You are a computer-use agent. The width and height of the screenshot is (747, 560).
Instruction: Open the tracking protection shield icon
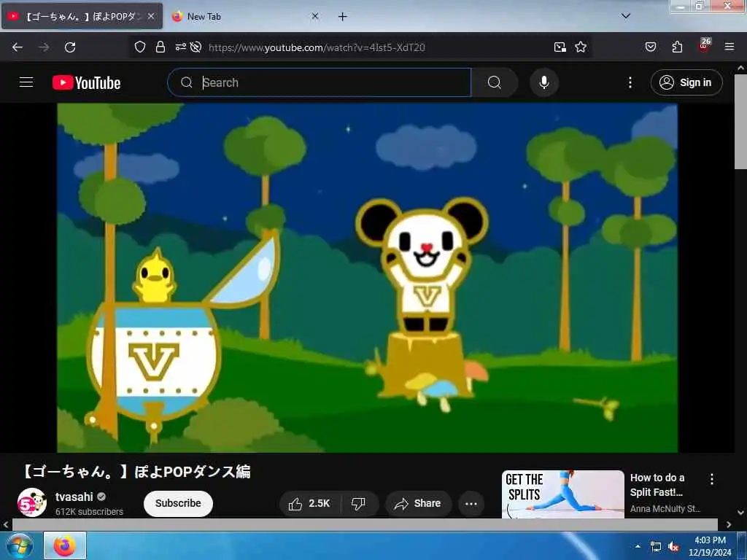click(139, 47)
